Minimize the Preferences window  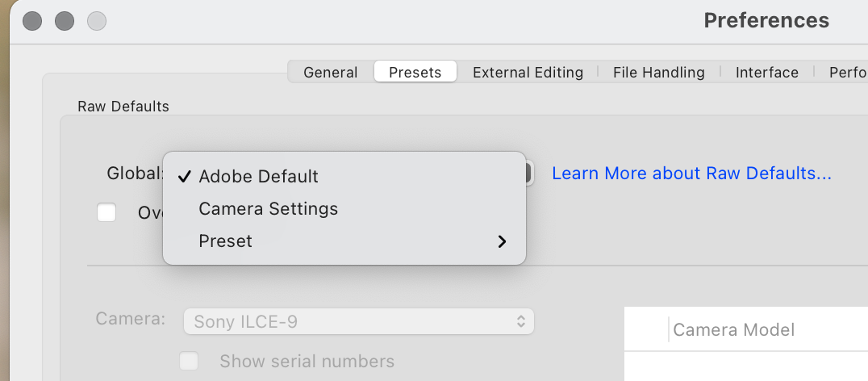[x=65, y=21]
